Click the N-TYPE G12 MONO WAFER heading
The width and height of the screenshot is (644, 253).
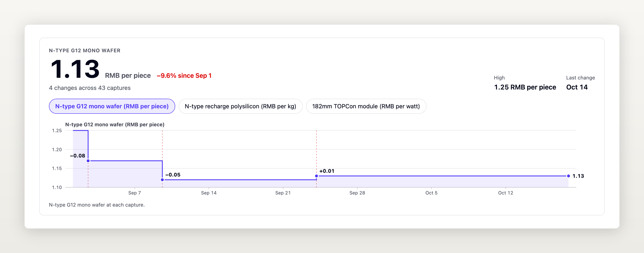click(x=85, y=50)
